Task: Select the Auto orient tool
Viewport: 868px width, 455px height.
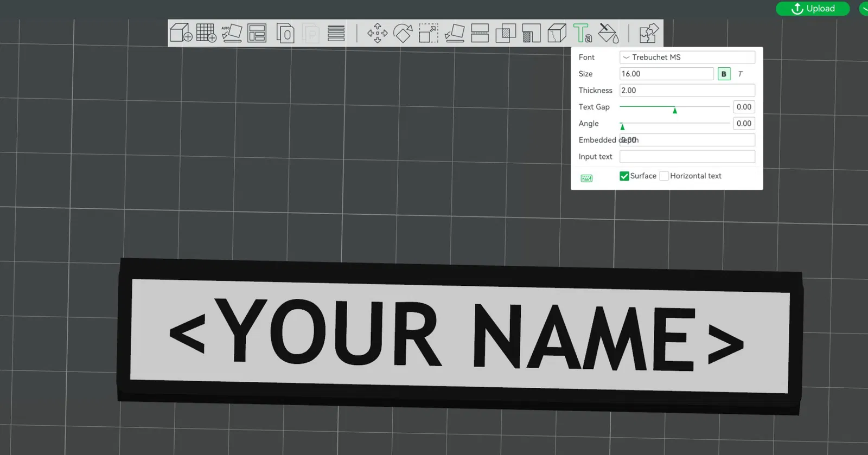Action: [232, 33]
